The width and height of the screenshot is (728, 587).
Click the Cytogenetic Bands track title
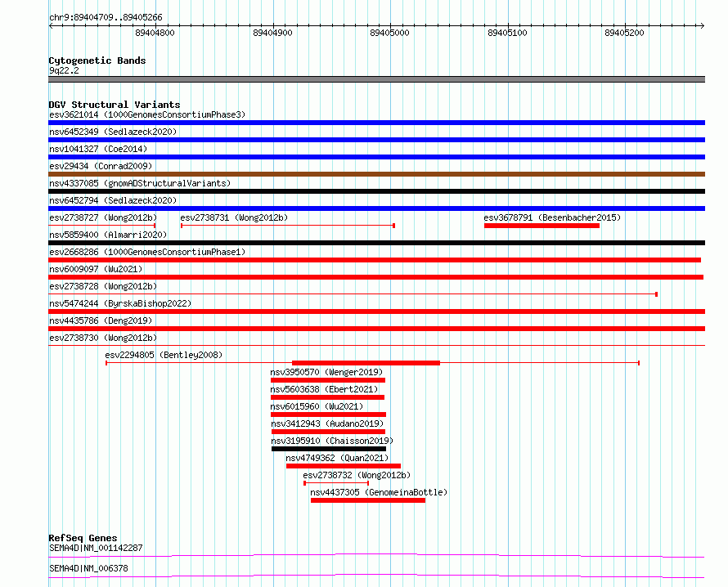(x=97, y=60)
